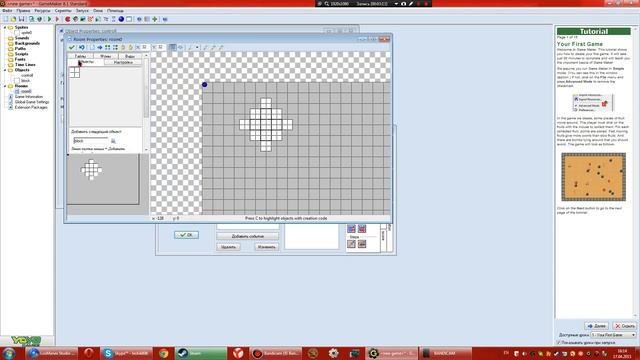The width and height of the screenshot is (640, 360).
Task: Toggle show tutorial at startup checkbox
Action: pyautogui.click(x=559, y=343)
